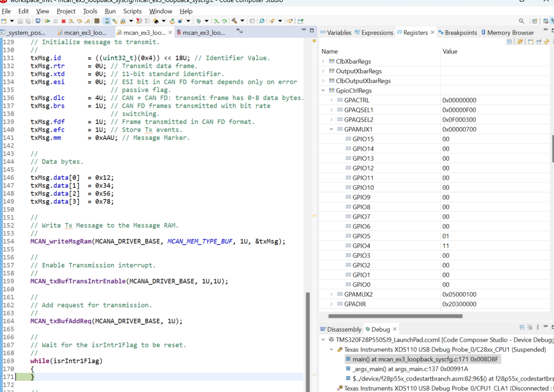Image resolution: width=554 pixels, height=392 pixels.
Task: Open the Scripts menu
Action: (132, 11)
